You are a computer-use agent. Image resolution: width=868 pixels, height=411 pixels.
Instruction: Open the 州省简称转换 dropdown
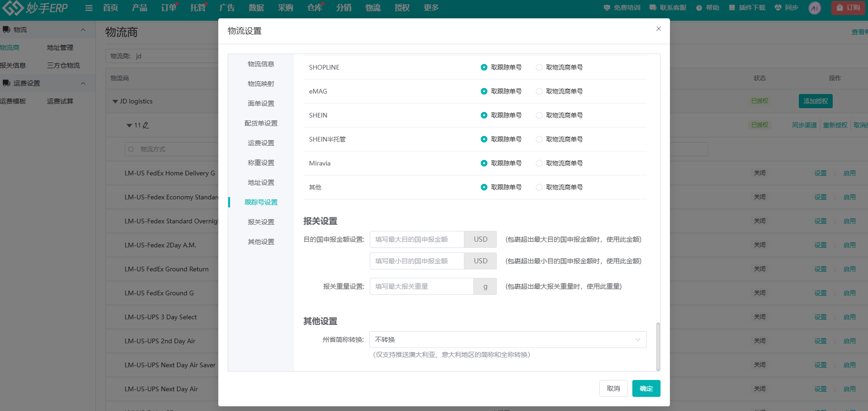point(508,340)
